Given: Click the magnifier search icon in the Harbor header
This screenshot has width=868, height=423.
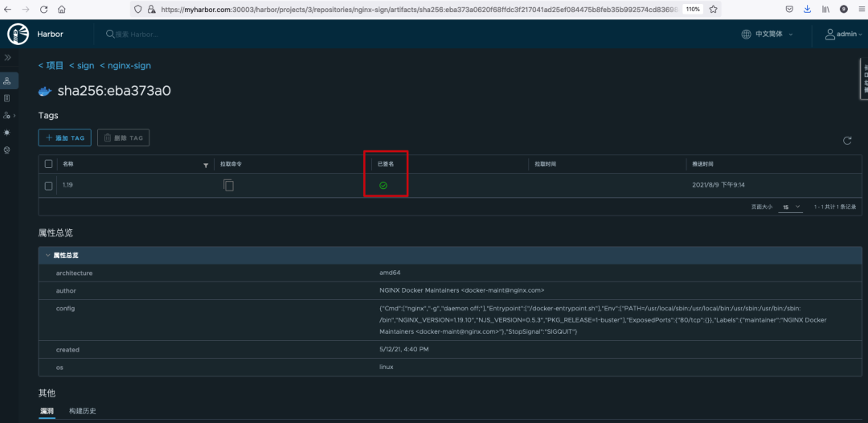Looking at the screenshot, I should [x=110, y=35].
